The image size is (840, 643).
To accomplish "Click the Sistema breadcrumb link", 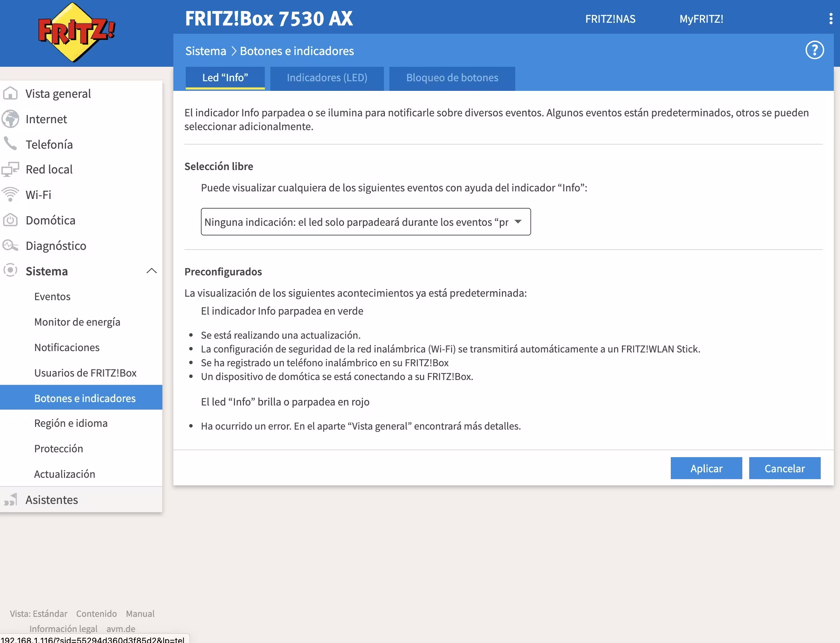I will [x=206, y=51].
